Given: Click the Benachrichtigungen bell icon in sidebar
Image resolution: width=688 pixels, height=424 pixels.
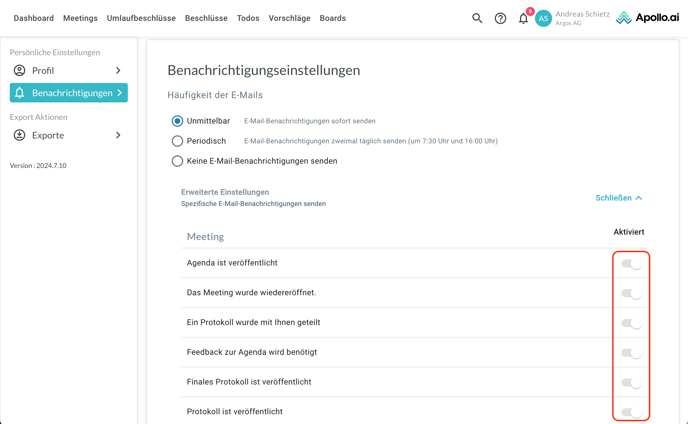Looking at the screenshot, I should (x=19, y=93).
